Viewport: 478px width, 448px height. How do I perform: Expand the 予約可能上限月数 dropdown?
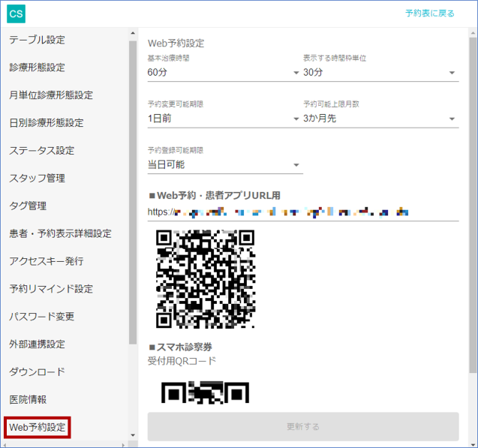pos(379,119)
